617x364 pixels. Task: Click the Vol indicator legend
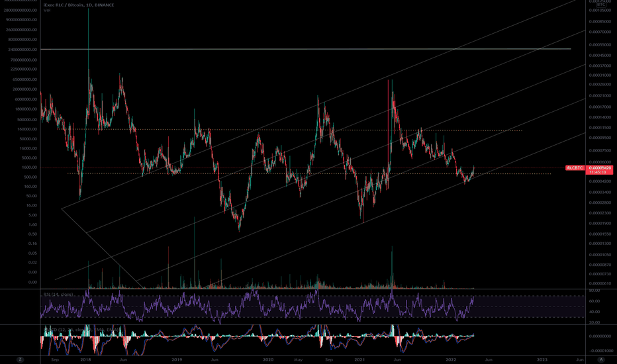tap(47, 10)
